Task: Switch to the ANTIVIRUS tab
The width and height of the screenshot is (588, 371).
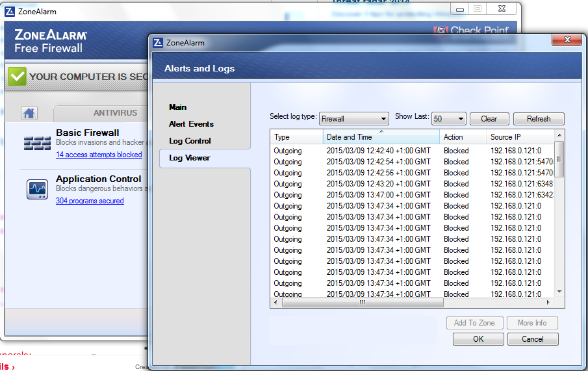Action: (x=115, y=113)
